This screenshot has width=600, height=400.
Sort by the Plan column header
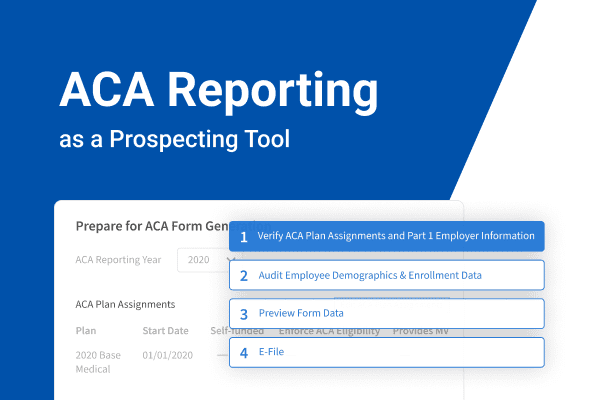87,331
